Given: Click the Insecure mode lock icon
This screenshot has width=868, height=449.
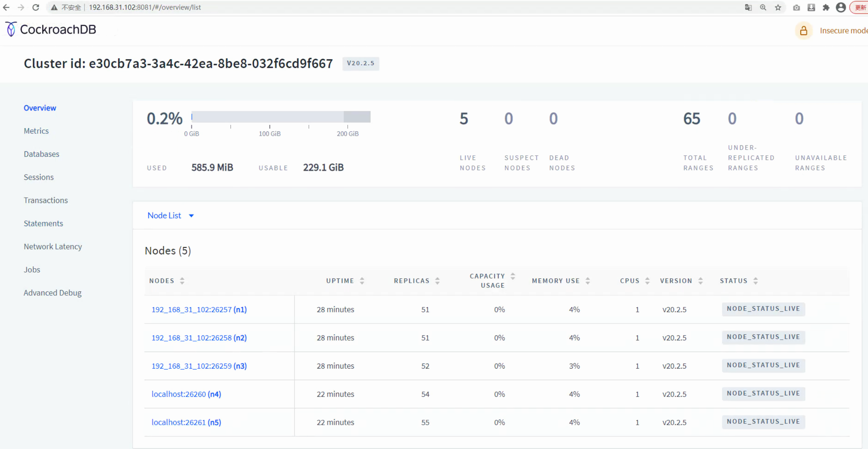Looking at the screenshot, I should click(804, 31).
